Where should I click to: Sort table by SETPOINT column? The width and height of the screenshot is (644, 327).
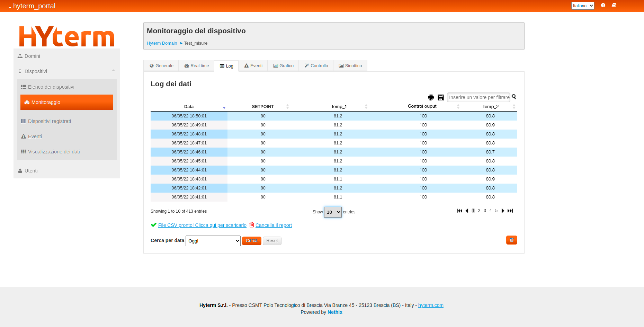(x=263, y=107)
